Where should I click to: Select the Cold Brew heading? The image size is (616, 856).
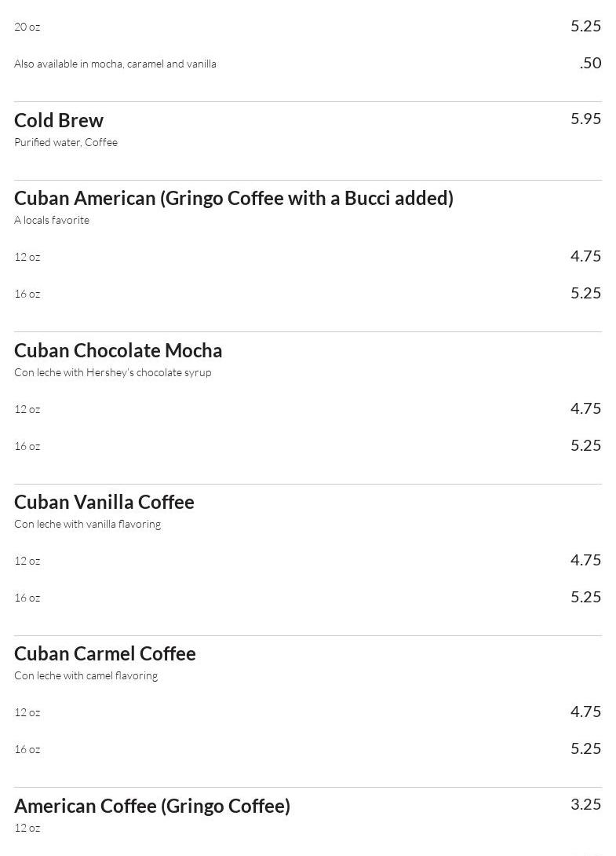[58, 120]
